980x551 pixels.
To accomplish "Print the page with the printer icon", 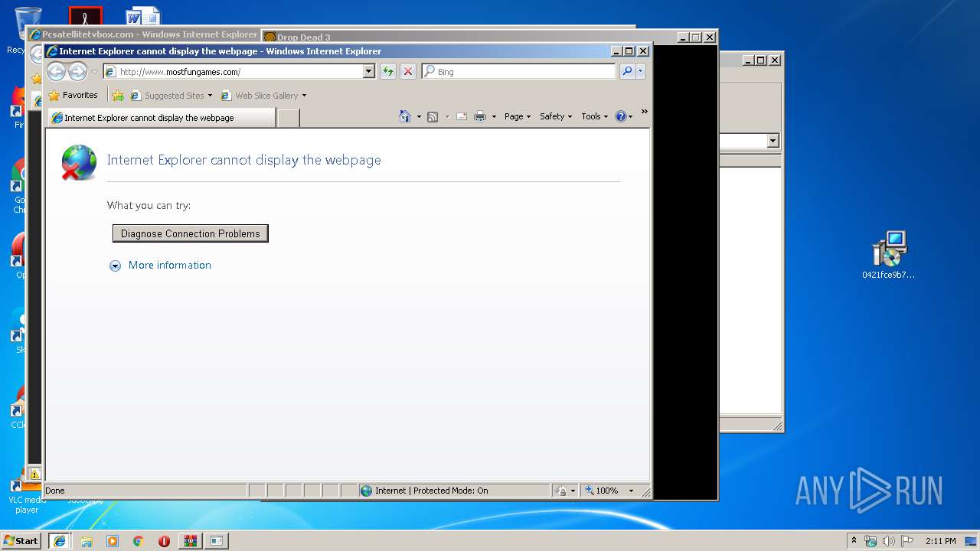I will click(480, 116).
